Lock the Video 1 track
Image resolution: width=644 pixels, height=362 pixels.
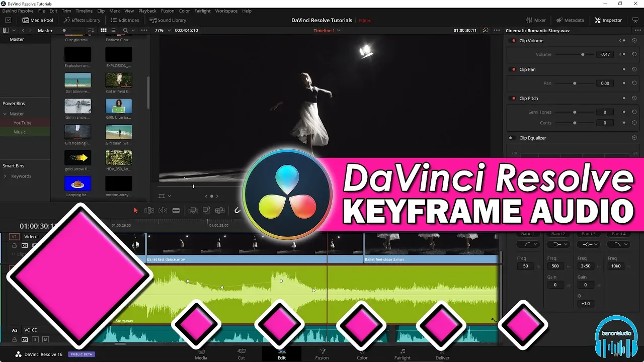[x=14, y=246]
